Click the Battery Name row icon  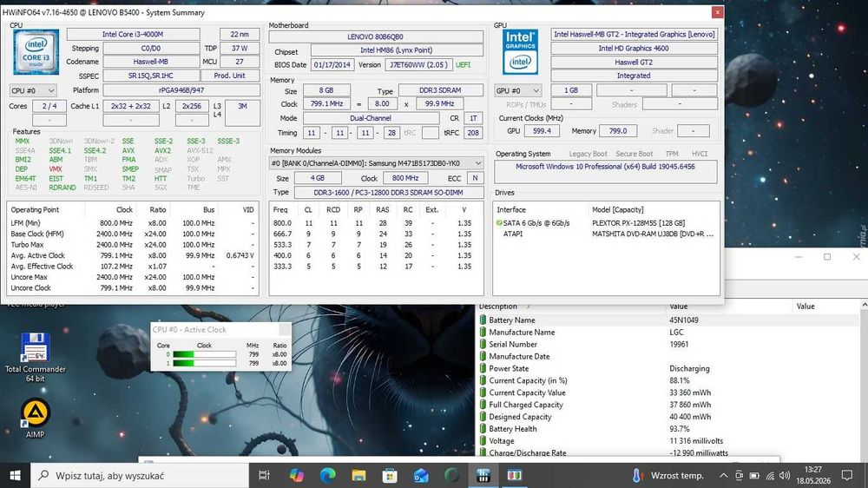click(483, 320)
